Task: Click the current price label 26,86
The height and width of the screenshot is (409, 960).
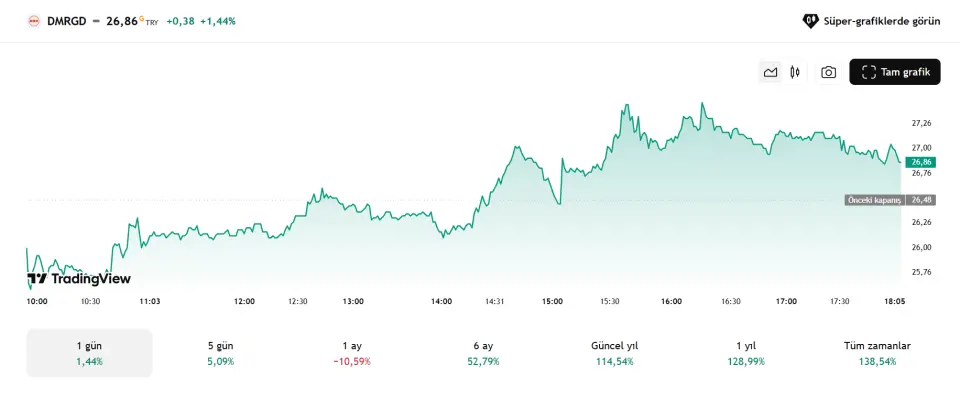Action: coord(919,161)
